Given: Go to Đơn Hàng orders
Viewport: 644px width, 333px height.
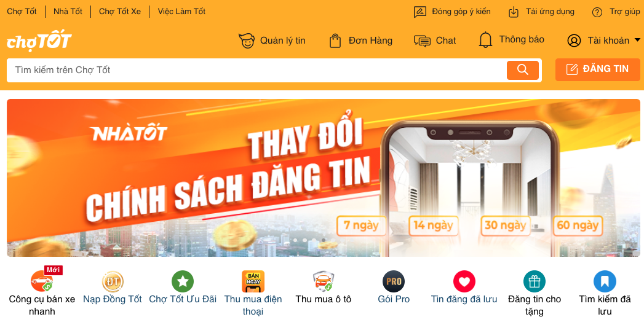Looking at the screenshot, I should pos(360,41).
